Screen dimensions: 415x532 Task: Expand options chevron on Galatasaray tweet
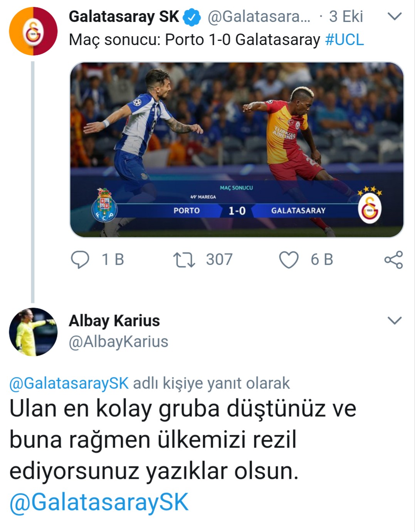click(x=394, y=17)
